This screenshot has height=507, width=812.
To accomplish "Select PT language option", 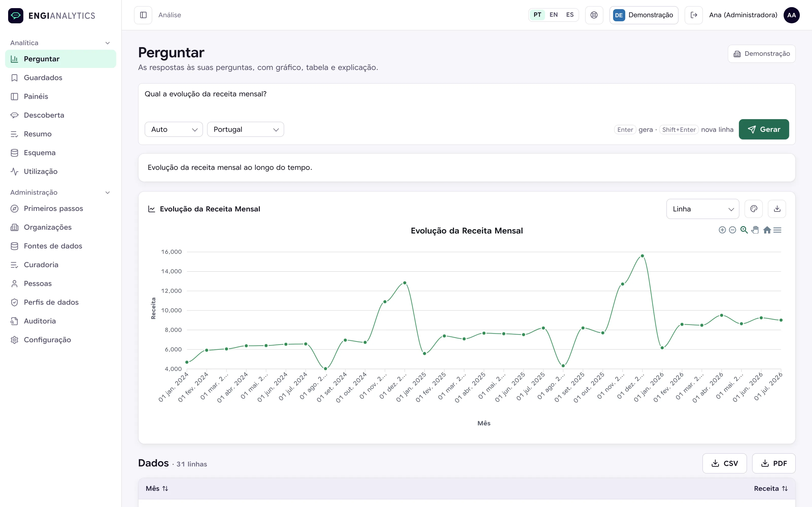I will 537,15.
